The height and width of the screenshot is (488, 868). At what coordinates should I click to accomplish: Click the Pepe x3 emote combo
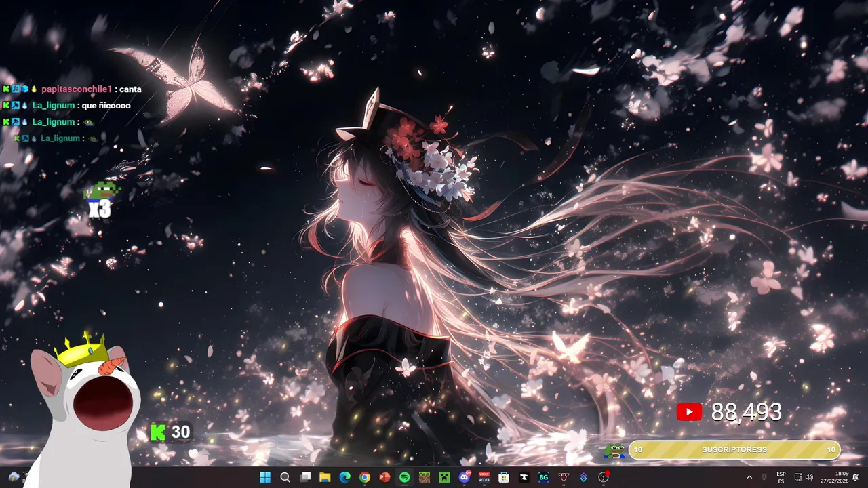tap(100, 199)
